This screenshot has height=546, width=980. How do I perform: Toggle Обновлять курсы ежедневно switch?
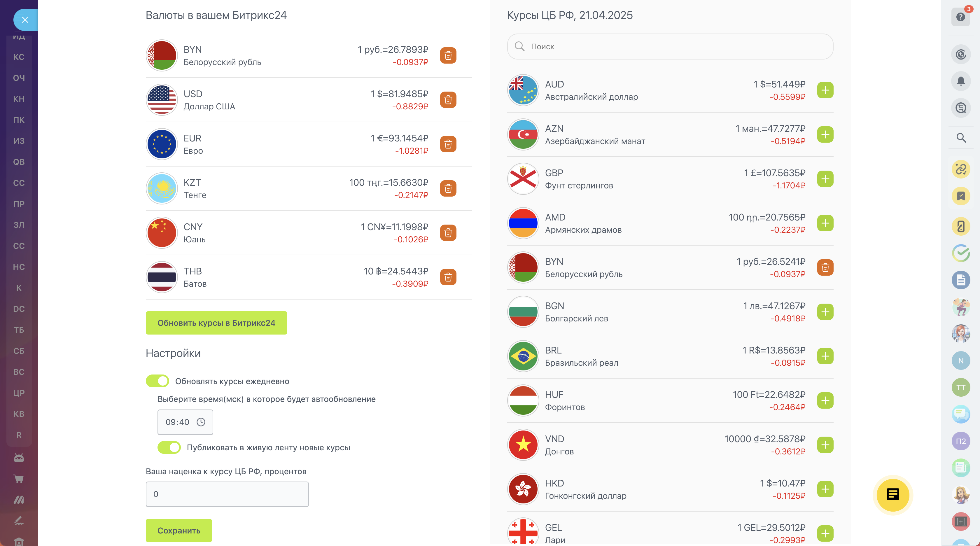157,381
